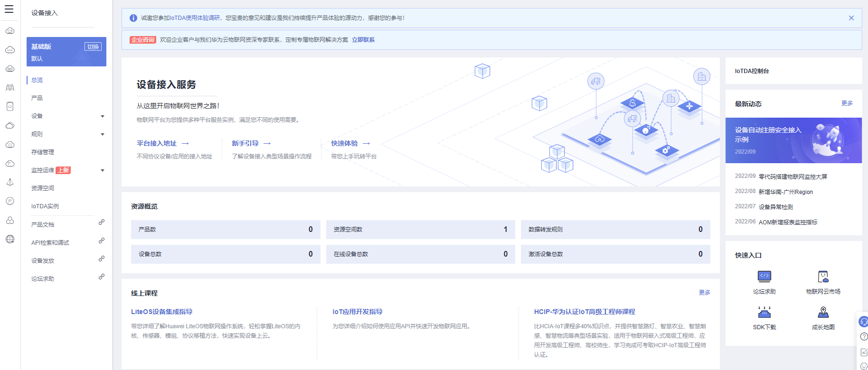Click the external link icon next to 设备发放

(102, 259)
